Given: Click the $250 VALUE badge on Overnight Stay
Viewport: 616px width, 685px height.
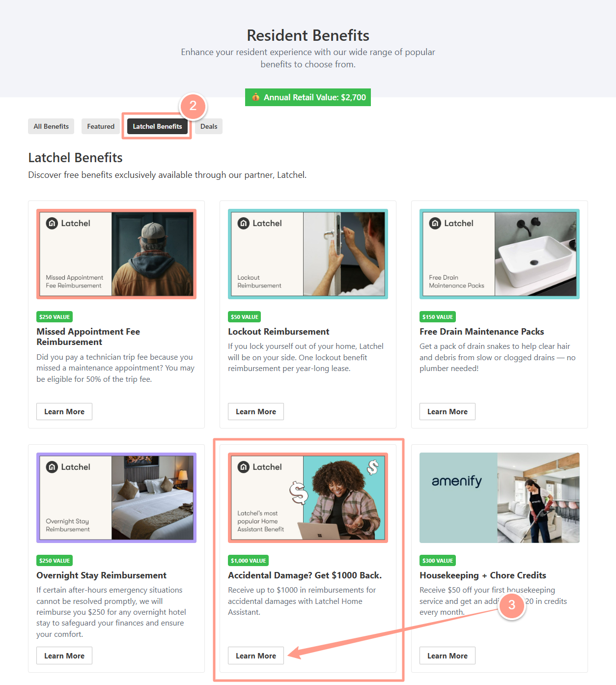Looking at the screenshot, I should click(x=55, y=561).
